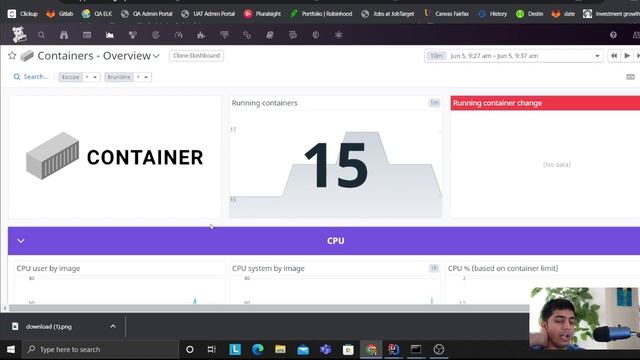The width and height of the screenshot is (640, 360).
Task: Click CPU % (based on container limit) title
Action: click(503, 268)
